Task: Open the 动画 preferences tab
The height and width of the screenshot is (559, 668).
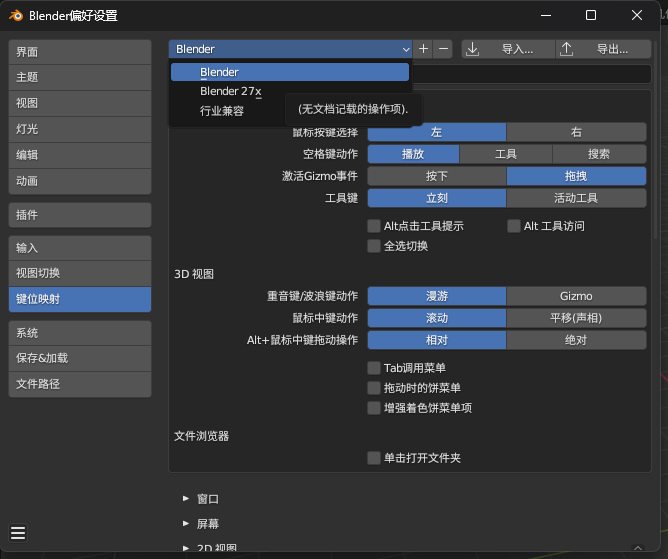Action: tap(80, 181)
